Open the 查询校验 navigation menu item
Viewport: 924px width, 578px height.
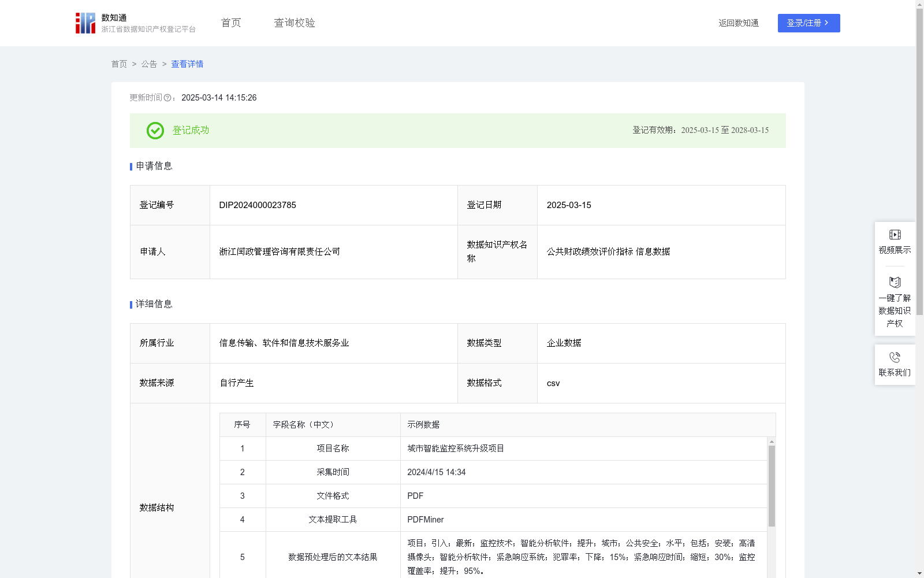pos(295,23)
